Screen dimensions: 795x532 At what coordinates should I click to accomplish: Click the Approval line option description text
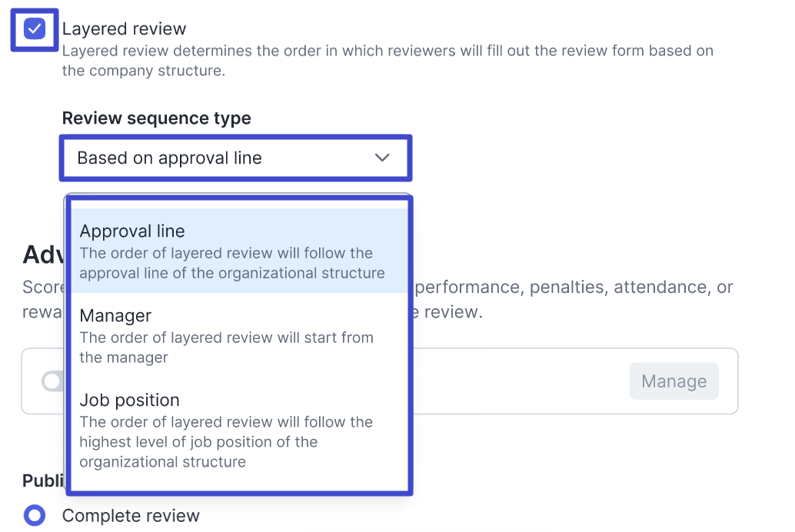click(x=231, y=264)
